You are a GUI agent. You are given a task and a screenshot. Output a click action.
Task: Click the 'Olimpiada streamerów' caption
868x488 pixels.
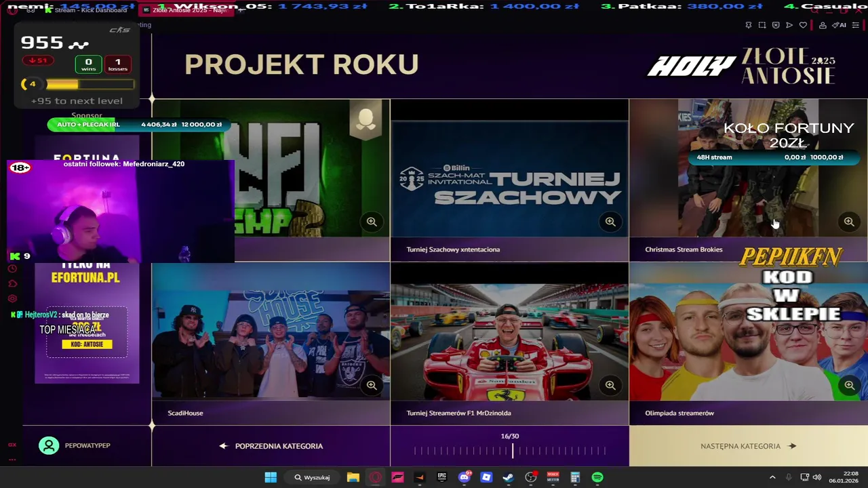click(x=679, y=413)
